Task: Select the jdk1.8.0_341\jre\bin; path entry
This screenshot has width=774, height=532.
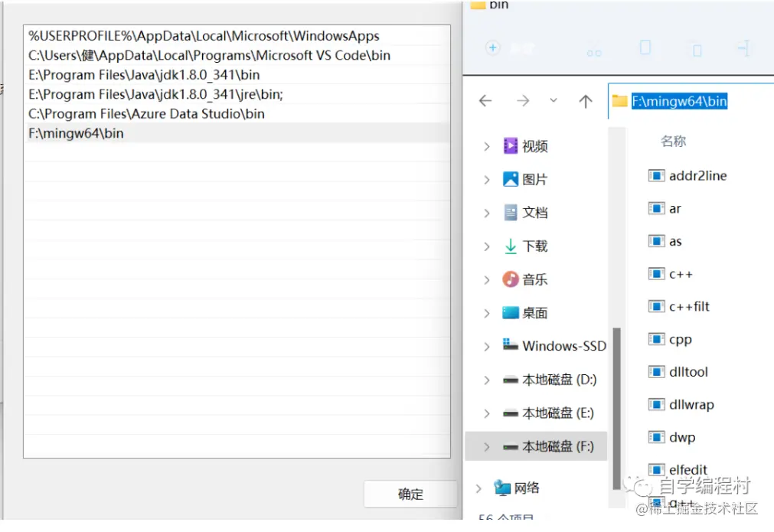Action: 237,94
